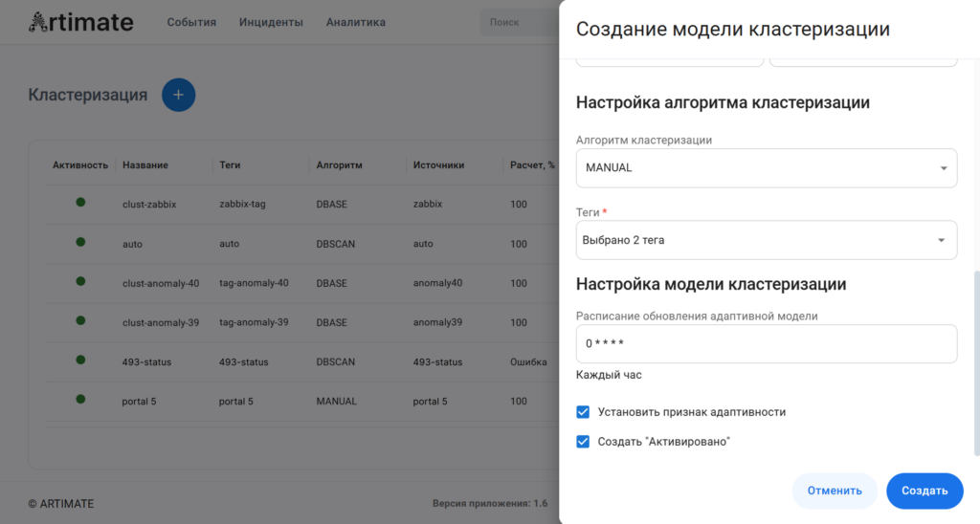Click the activity dot for clust-anomaly-39

tap(80, 320)
